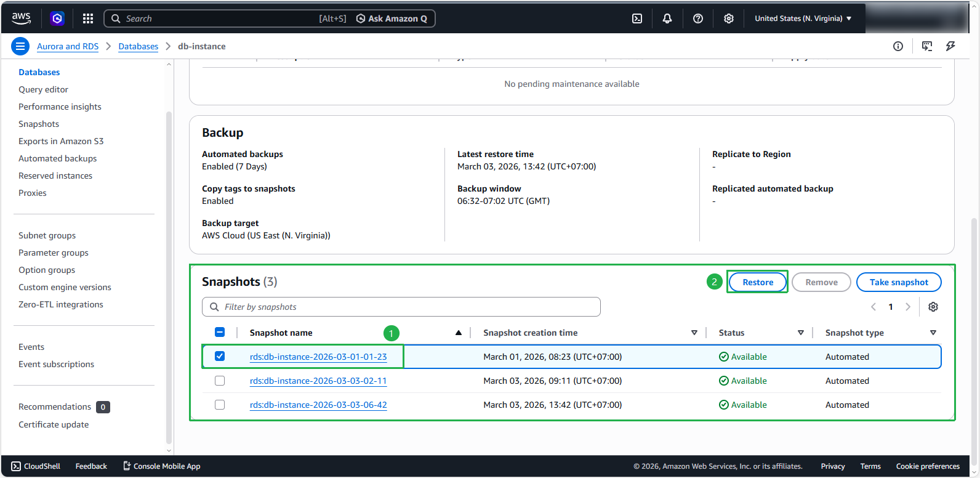The height and width of the screenshot is (478, 980).
Task: Click the side navigation scrollbar
Action: pyautogui.click(x=169, y=277)
